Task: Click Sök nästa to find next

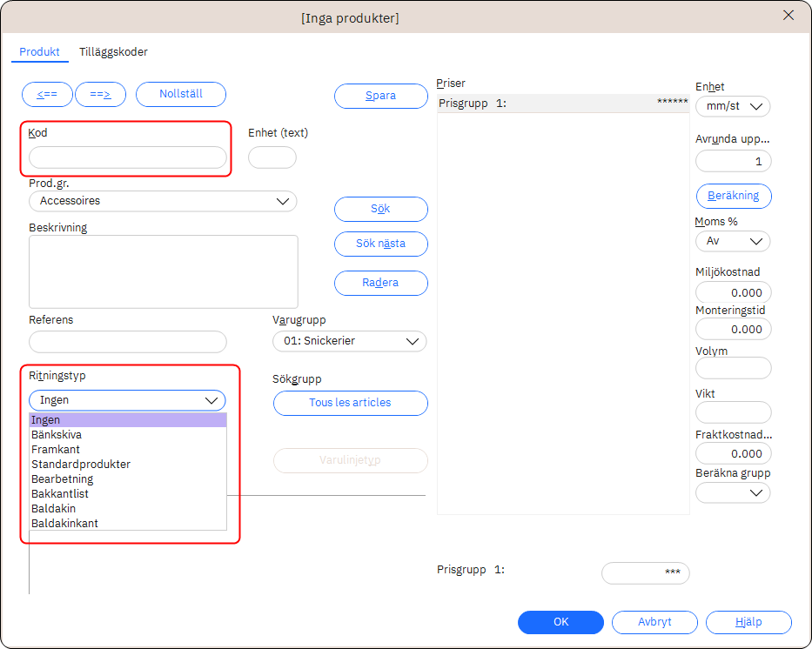Action: click(380, 244)
